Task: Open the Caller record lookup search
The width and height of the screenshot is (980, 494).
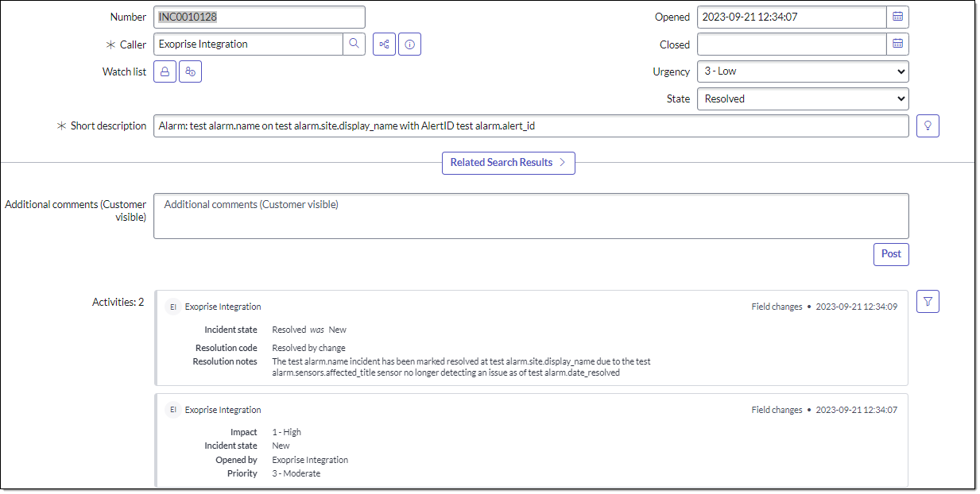Action: click(354, 44)
